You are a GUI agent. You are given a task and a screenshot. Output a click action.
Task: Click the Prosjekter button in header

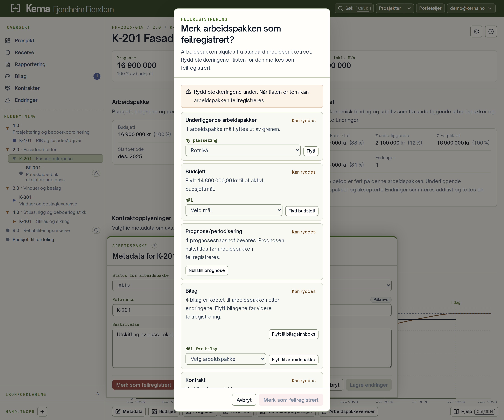[x=390, y=8]
